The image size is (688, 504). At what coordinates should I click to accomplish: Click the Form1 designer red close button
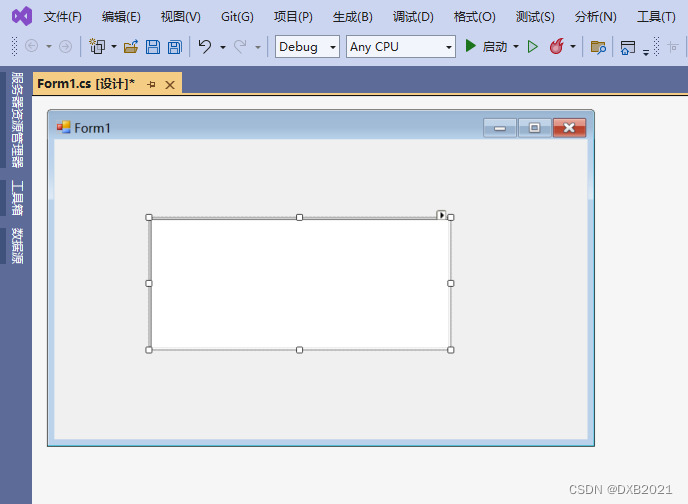pyautogui.click(x=569, y=128)
